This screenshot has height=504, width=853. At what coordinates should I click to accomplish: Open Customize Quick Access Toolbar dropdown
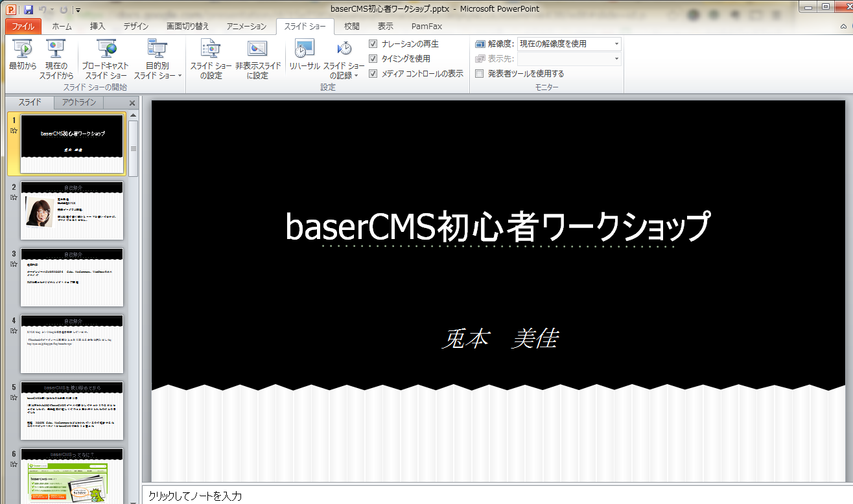click(78, 10)
